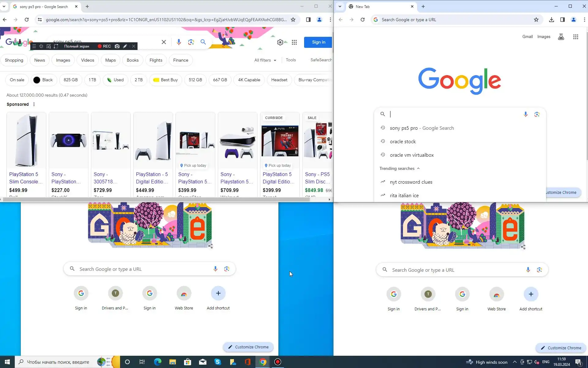Image resolution: width=588 pixels, height=368 pixels.
Task: Open Search Labs flask icon
Action: [x=561, y=37]
